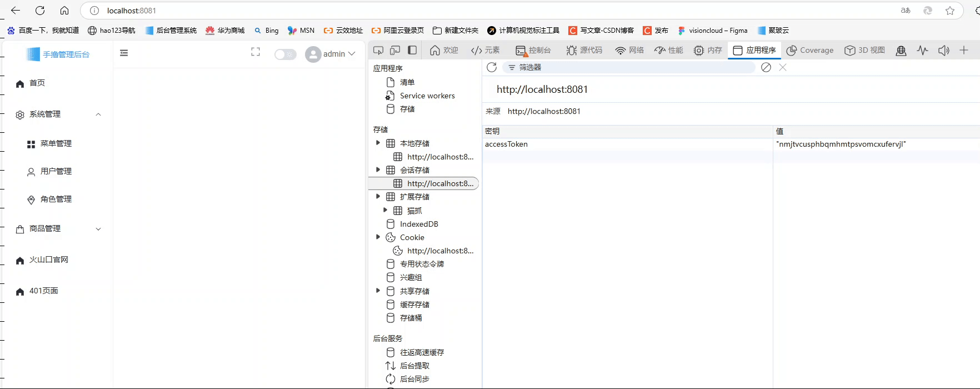
Task: Clear all storage with the circle-slash icon
Action: [x=766, y=67]
